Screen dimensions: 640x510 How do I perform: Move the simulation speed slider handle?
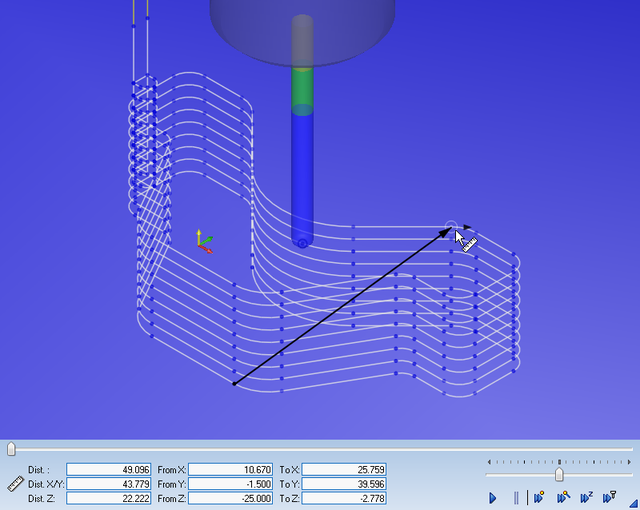[559, 475]
